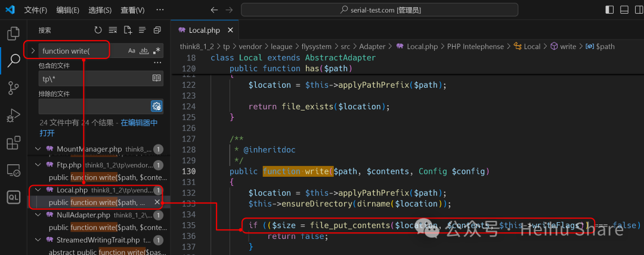Click line number 130 in the gutter
Viewport: 644px width, 255px height.
(x=188, y=171)
